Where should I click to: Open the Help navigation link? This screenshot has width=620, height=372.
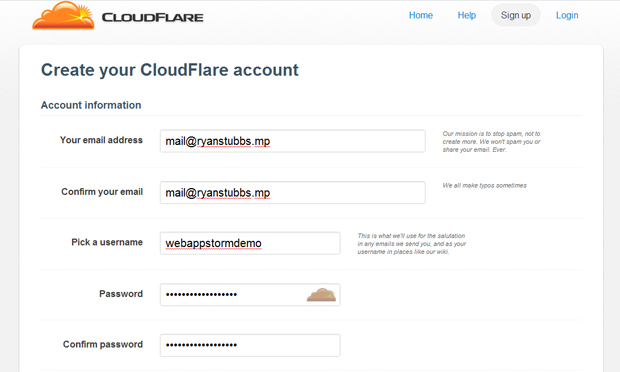(467, 15)
